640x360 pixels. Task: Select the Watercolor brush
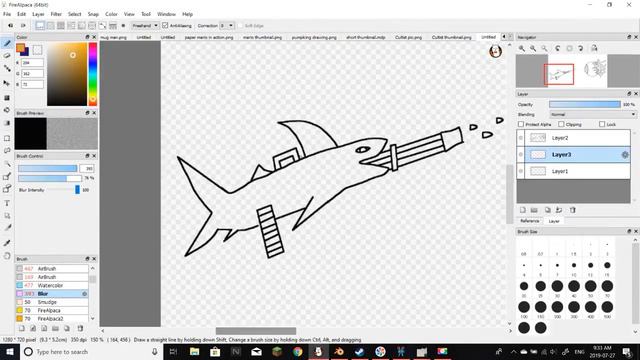coord(52,285)
